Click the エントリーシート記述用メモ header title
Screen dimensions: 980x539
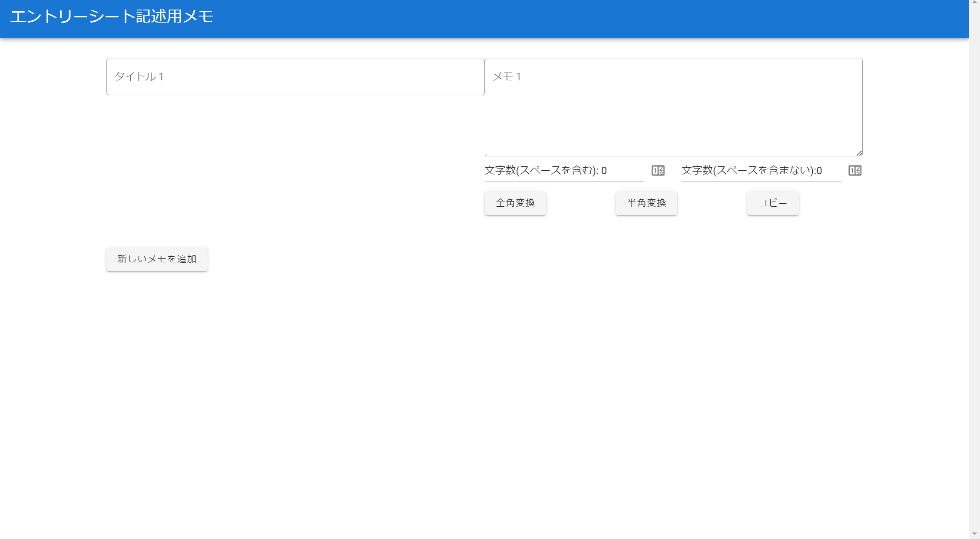click(x=112, y=17)
